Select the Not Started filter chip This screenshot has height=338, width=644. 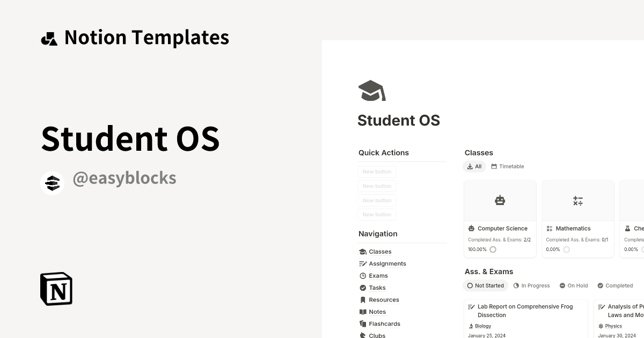pos(485,285)
